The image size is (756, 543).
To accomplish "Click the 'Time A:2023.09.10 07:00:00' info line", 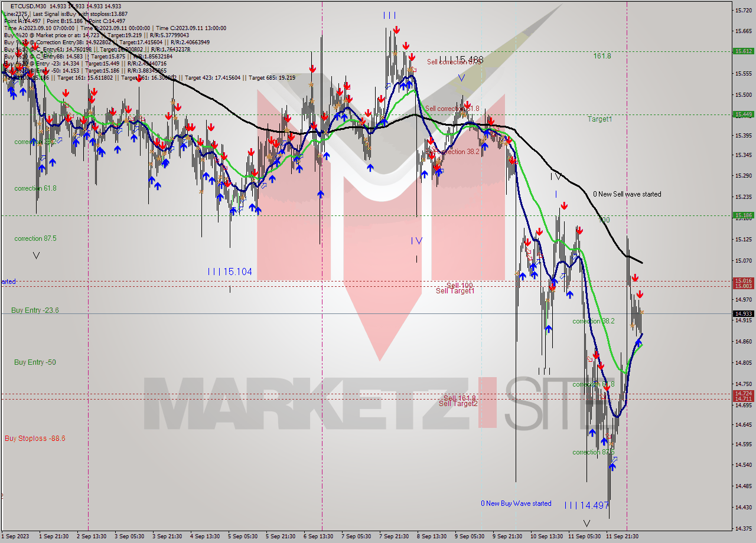I will tap(39, 28).
